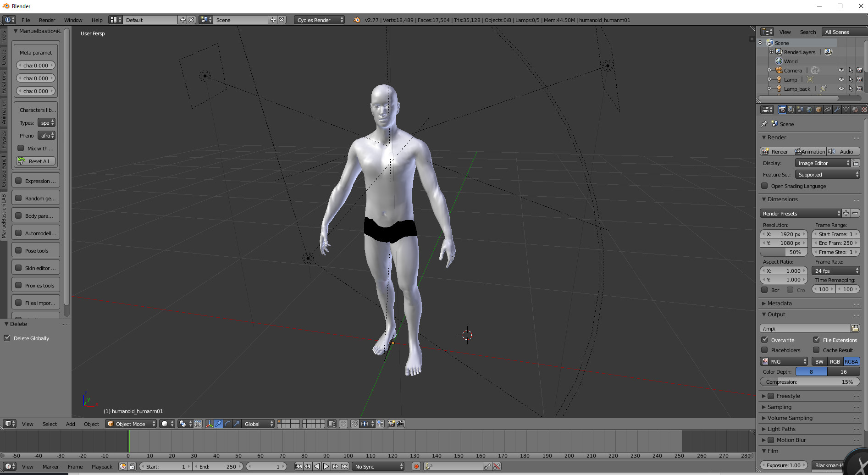The image size is (868, 475).
Task: Click the Add render preset plus icon
Action: point(846,213)
